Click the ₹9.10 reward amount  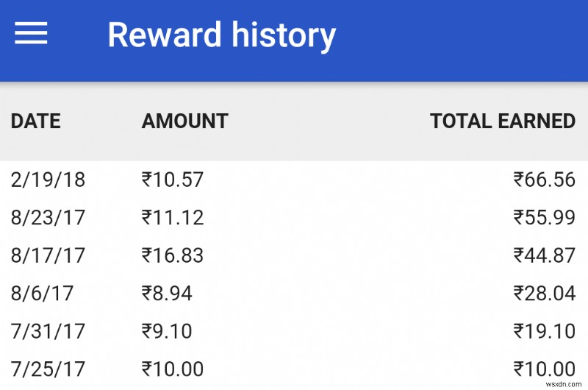pyautogui.click(x=166, y=332)
